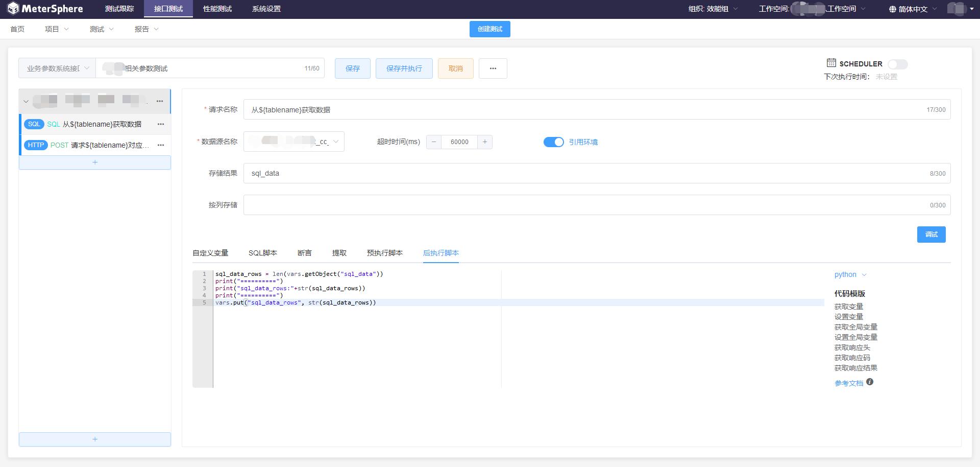The image size is (980, 467).
Task: Insert the 设置变量 code template
Action: pos(849,317)
